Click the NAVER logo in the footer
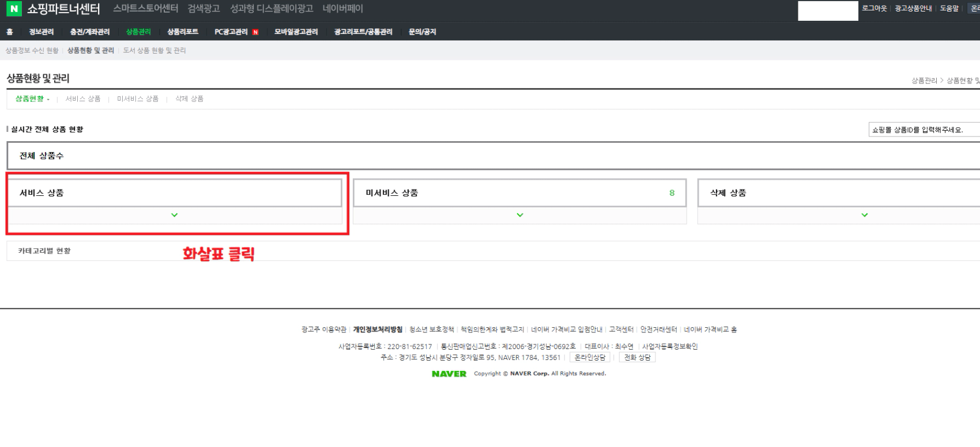980x447 pixels. click(x=449, y=374)
